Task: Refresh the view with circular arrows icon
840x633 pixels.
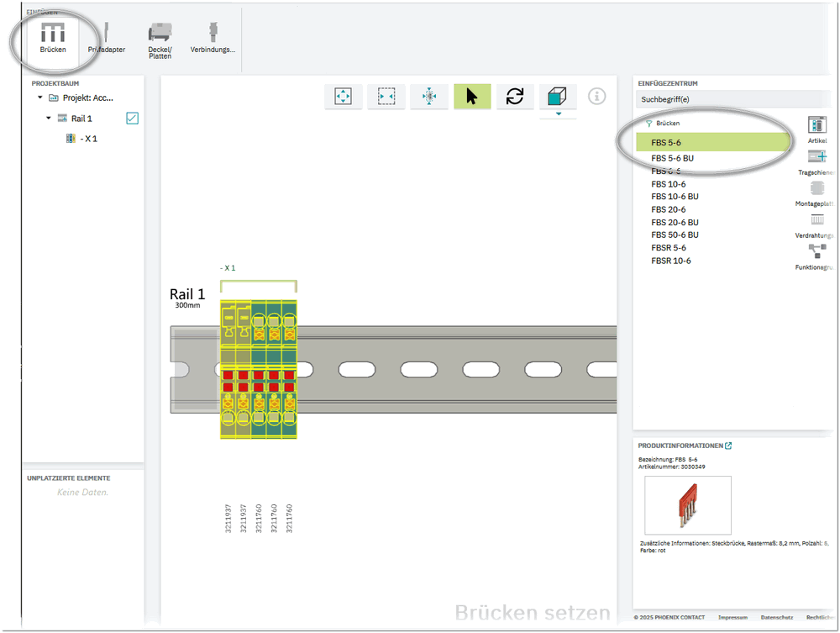Action: click(515, 97)
